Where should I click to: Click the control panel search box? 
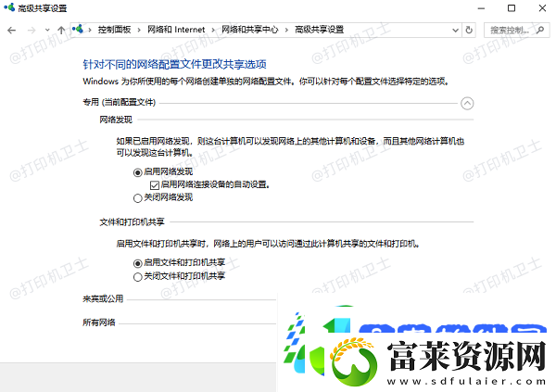click(x=517, y=31)
